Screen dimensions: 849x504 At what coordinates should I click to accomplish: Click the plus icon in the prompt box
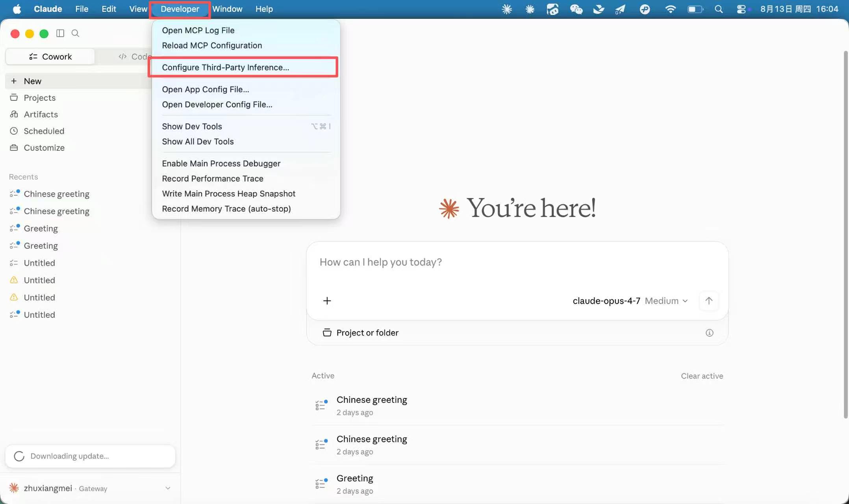(327, 301)
